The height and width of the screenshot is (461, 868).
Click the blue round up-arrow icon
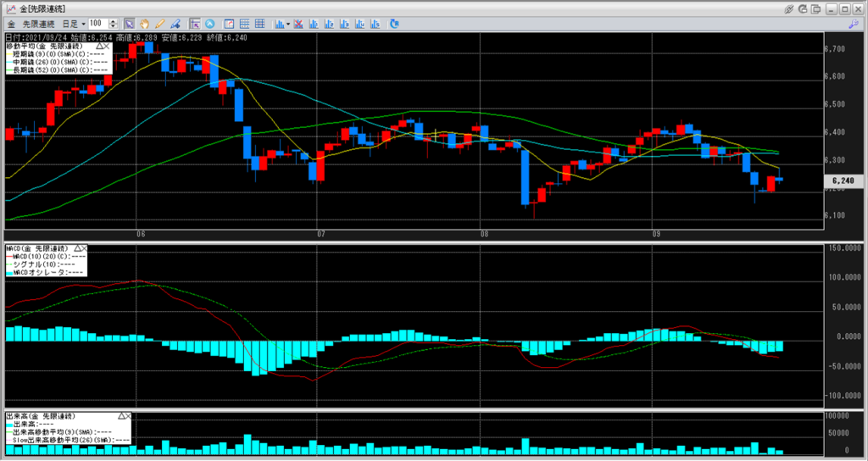(x=210, y=24)
